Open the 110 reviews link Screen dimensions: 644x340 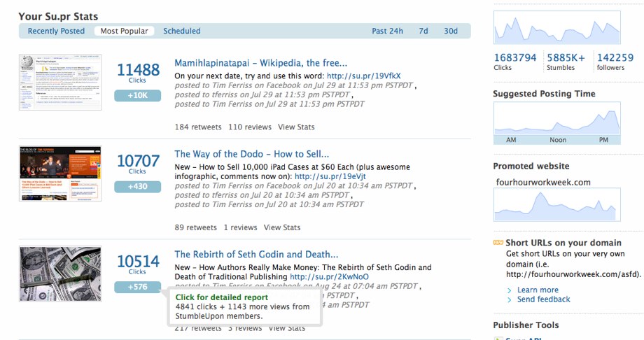(x=250, y=127)
